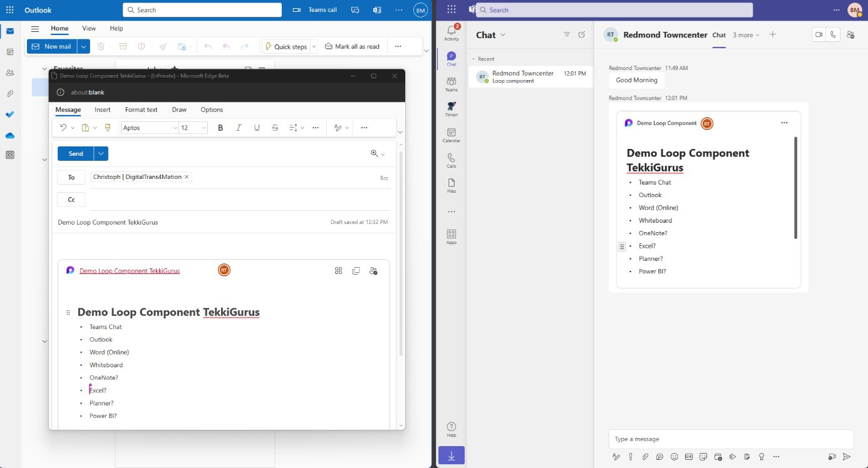Open Calendar in Teams sidebar
868x468 pixels.
(452, 135)
